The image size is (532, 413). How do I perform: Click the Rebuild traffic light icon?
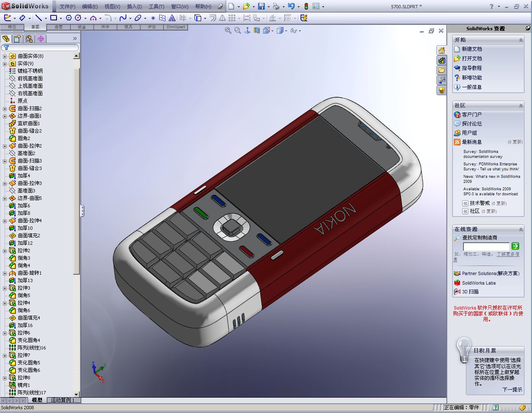click(x=306, y=6)
